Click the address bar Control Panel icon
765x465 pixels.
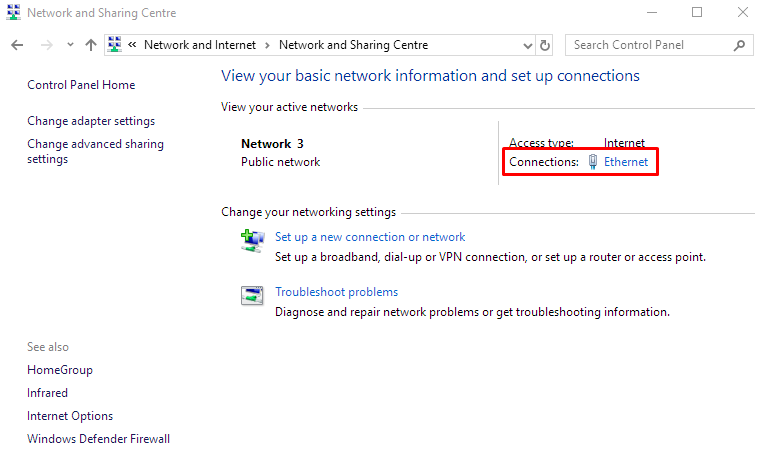(x=115, y=45)
